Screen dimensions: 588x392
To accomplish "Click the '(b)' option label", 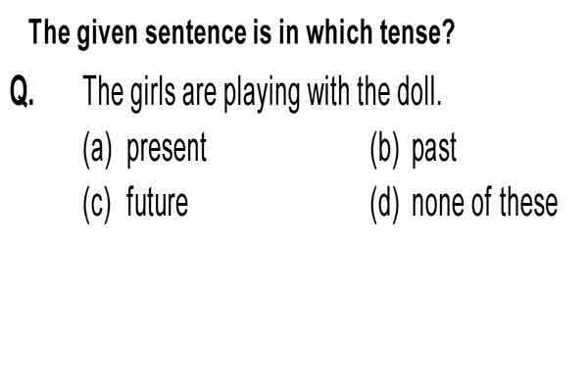I will click(x=385, y=150).
